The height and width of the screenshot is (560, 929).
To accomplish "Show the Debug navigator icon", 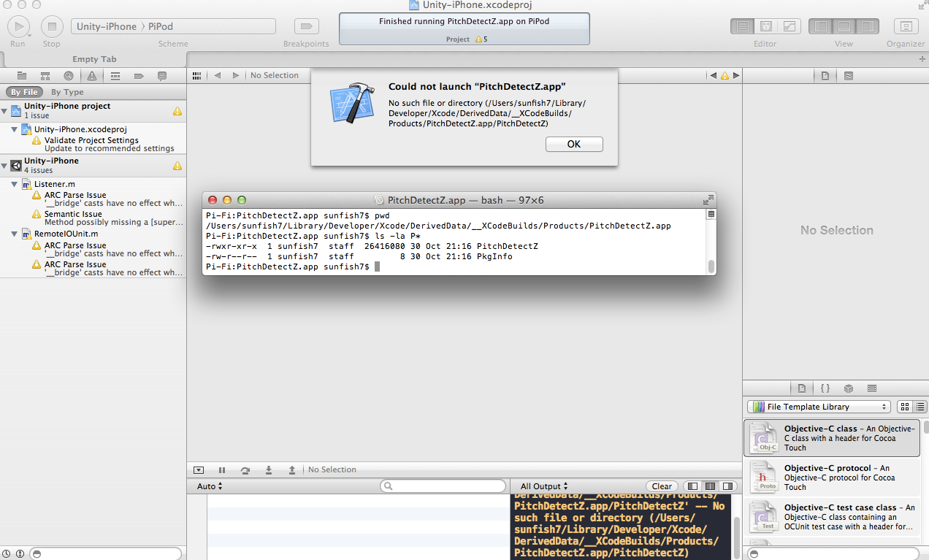I will pyautogui.click(x=115, y=75).
